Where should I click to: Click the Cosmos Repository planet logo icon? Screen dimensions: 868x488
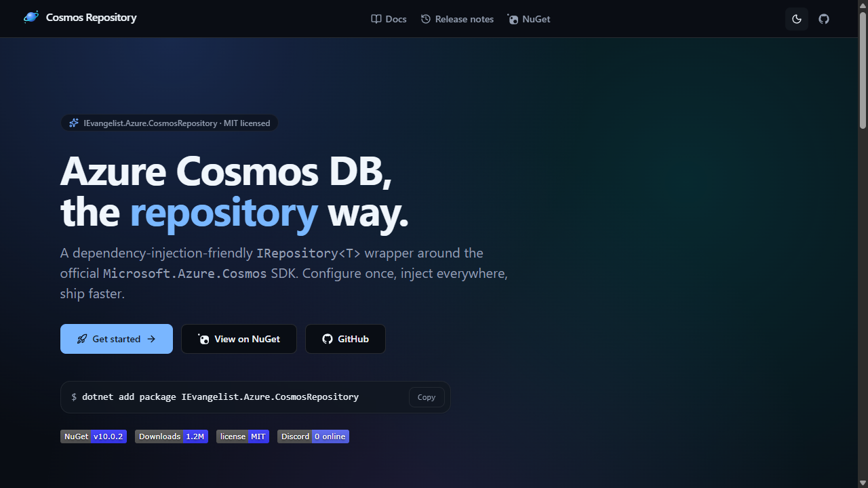click(31, 17)
